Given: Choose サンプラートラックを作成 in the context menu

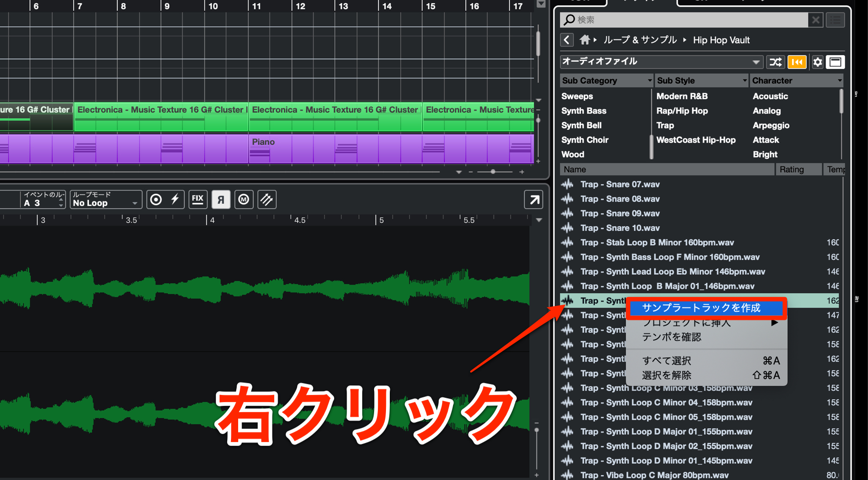Looking at the screenshot, I should pyautogui.click(x=706, y=308).
